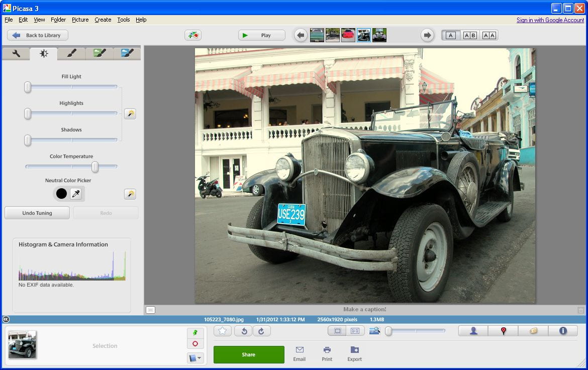Viewport: 588px width, 370px height.
Task: Click Undo Tuning button
Action: tap(37, 213)
